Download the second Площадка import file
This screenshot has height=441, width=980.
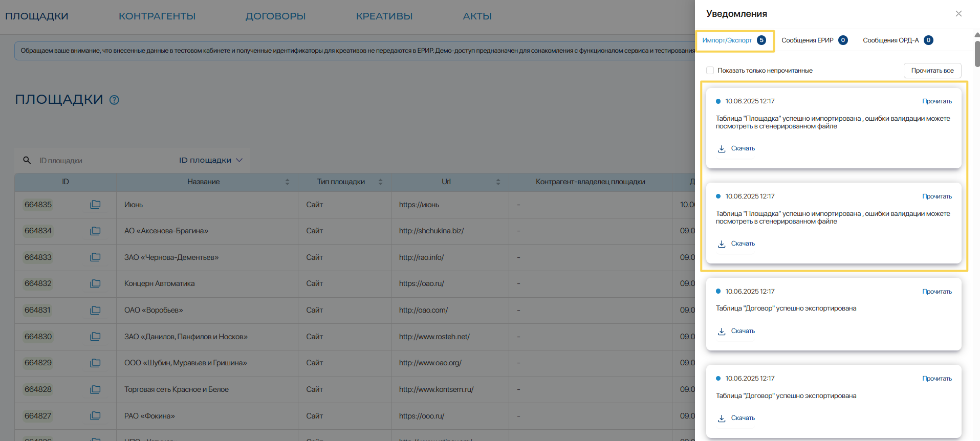(x=736, y=244)
